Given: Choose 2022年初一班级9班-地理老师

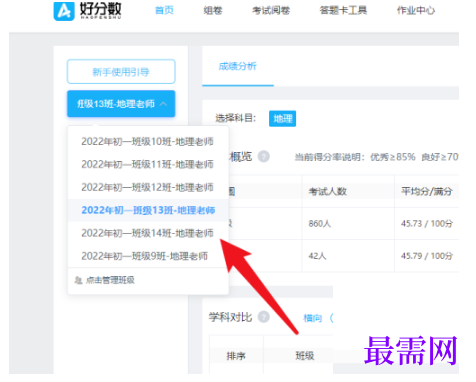Looking at the screenshot, I should [148, 256].
